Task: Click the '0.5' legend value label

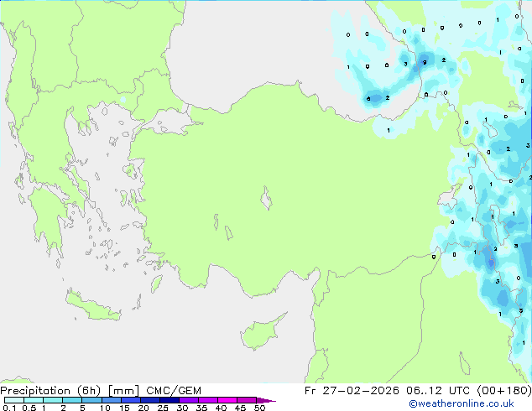Action: click(x=29, y=408)
